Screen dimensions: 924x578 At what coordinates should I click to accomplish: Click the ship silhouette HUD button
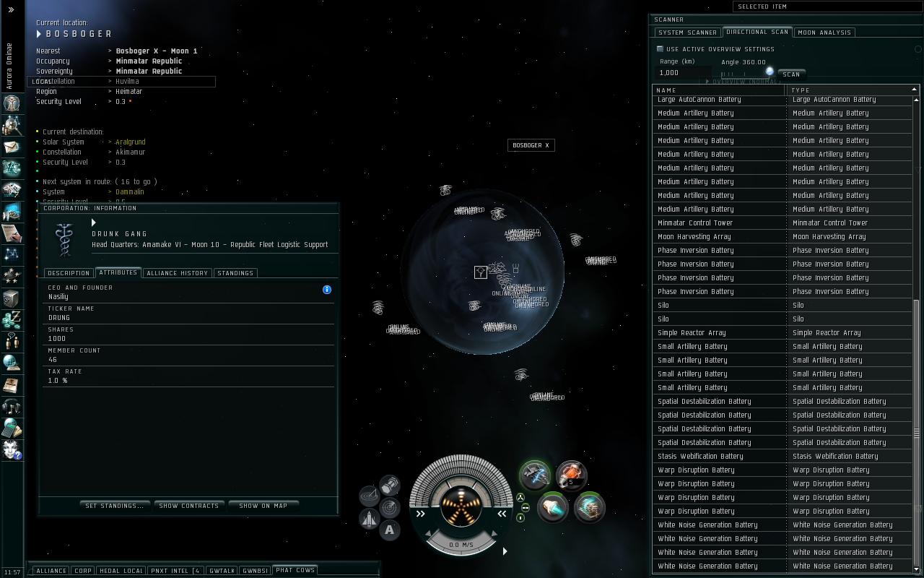coord(370,519)
